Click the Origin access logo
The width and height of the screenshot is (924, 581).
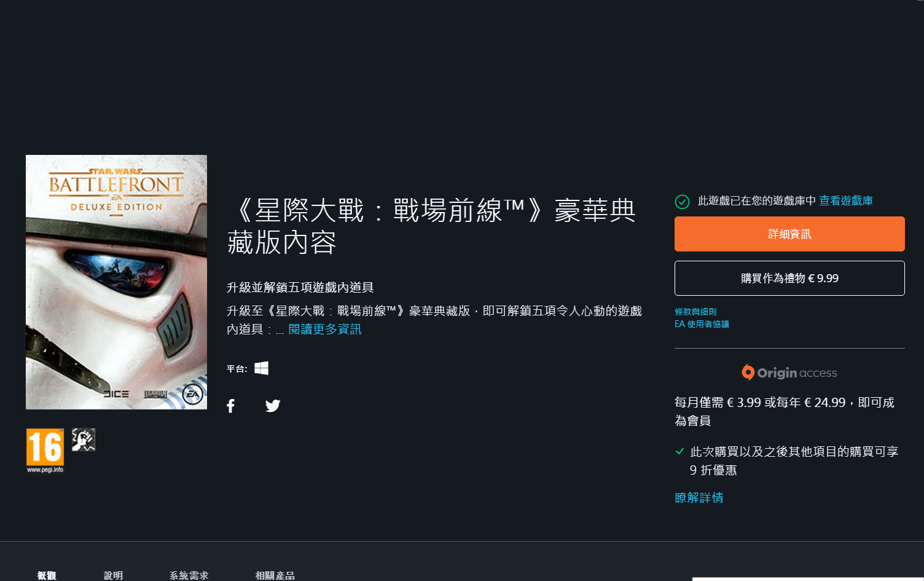(x=789, y=373)
